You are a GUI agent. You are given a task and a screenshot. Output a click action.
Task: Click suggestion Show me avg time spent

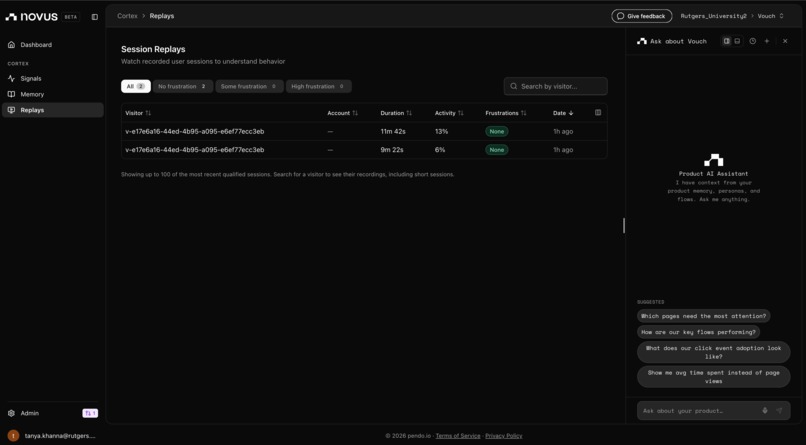[x=713, y=377]
